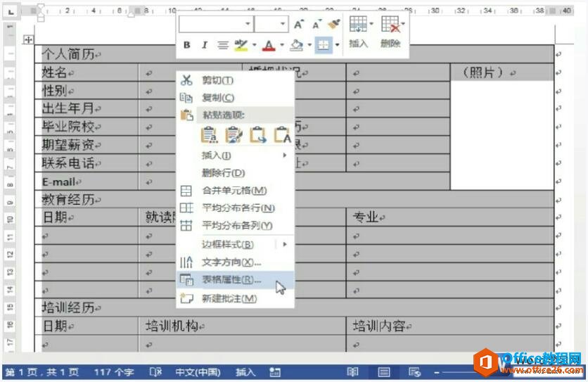The height and width of the screenshot is (382, 588).
Task: Click the 毕业院校 cell
Action: pyautogui.click(x=87, y=127)
